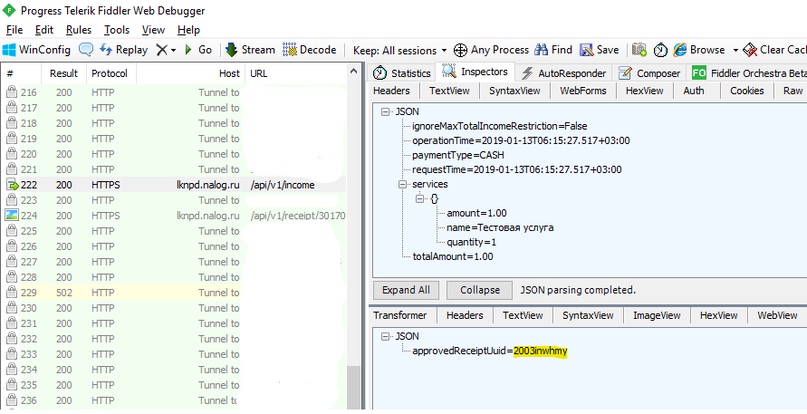Image resolution: width=807 pixels, height=414 pixels.
Task: Sort sessions by Host column header
Action: pyautogui.click(x=190, y=74)
